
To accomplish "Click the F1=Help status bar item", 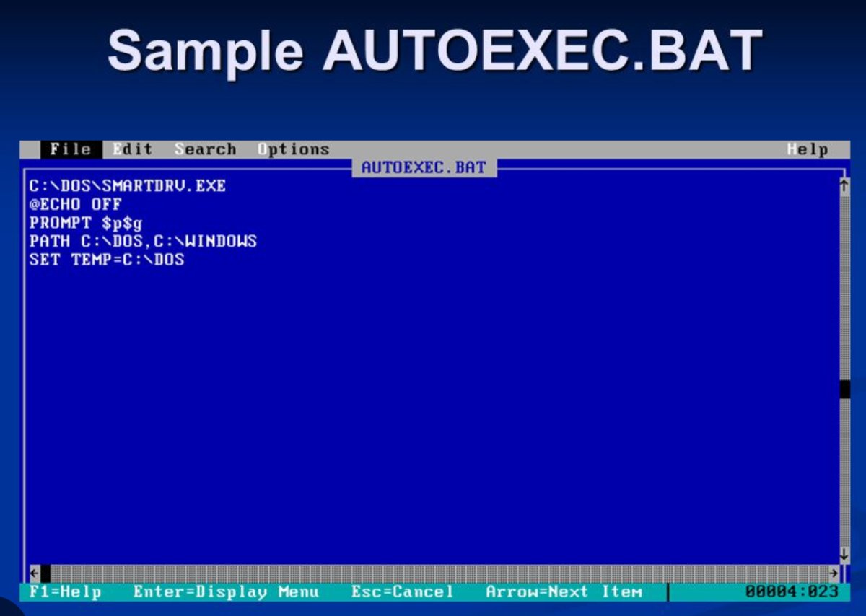I will point(65,592).
